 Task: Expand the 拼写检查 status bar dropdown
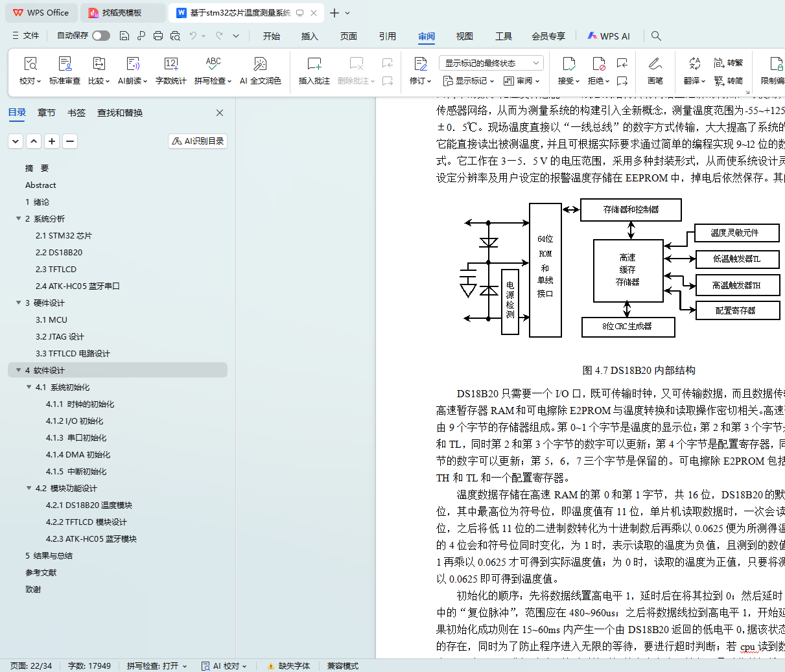pyautogui.click(x=185, y=666)
